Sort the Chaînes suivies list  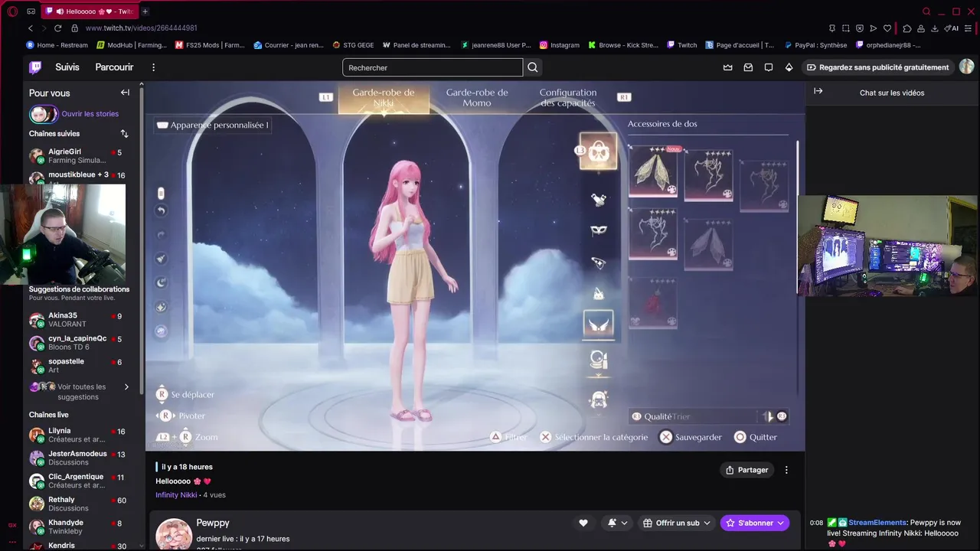pyautogui.click(x=124, y=134)
